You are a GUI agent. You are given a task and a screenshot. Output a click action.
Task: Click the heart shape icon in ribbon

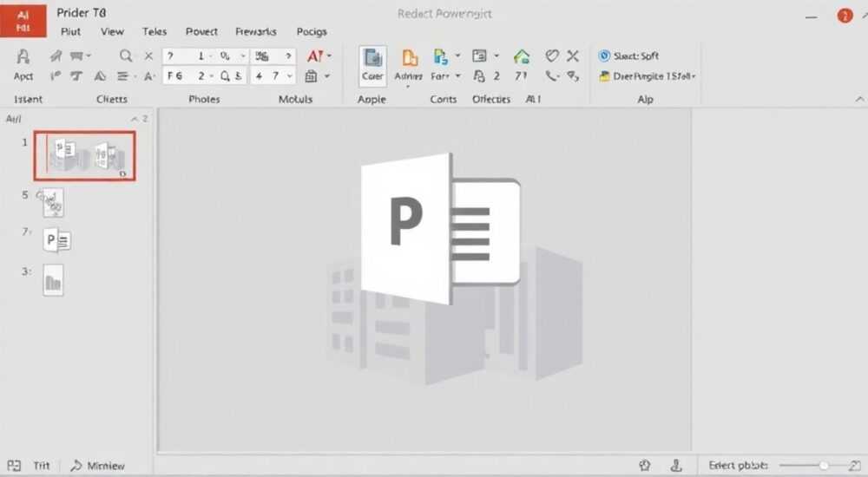pos(552,56)
